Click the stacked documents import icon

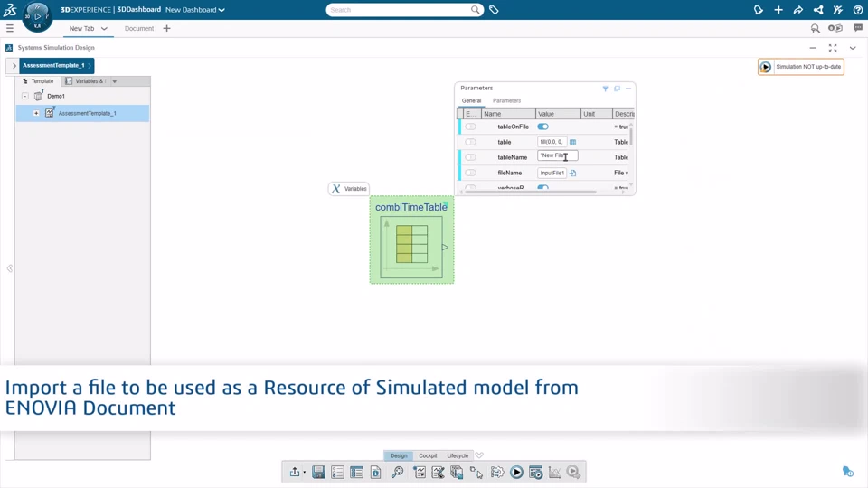[x=457, y=472]
